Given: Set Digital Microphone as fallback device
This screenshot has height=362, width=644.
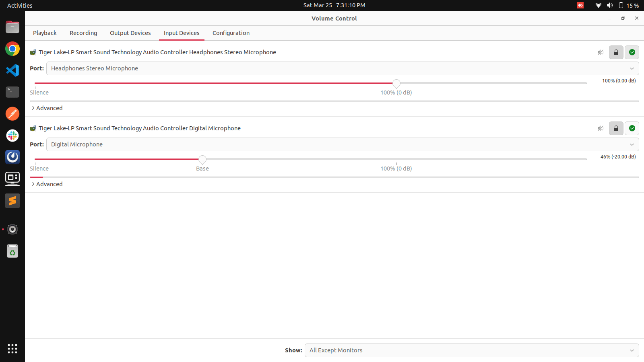Looking at the screenshot, I should [632, 128].
